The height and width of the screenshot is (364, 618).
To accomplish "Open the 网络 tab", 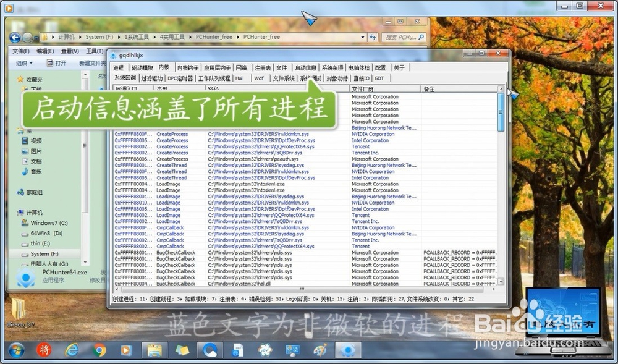I will 241,68.
